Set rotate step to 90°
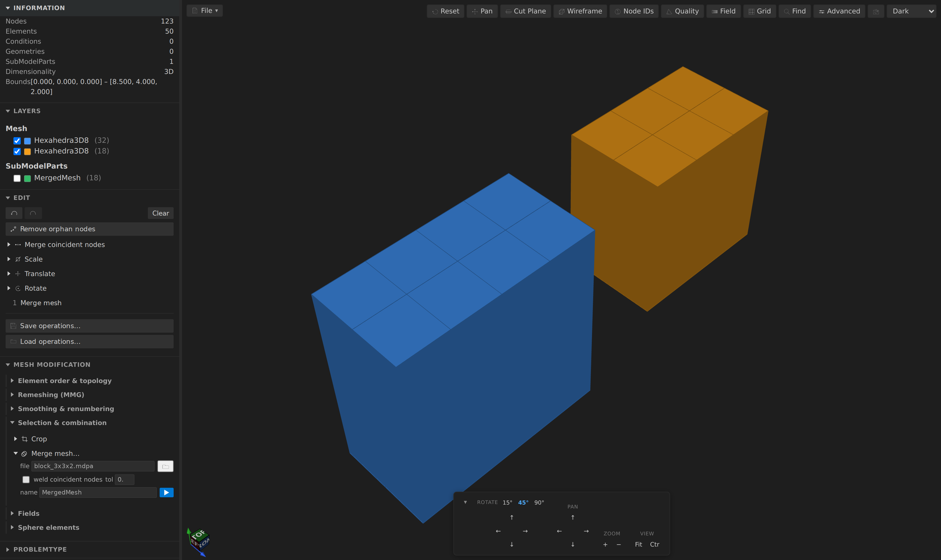 539,503
